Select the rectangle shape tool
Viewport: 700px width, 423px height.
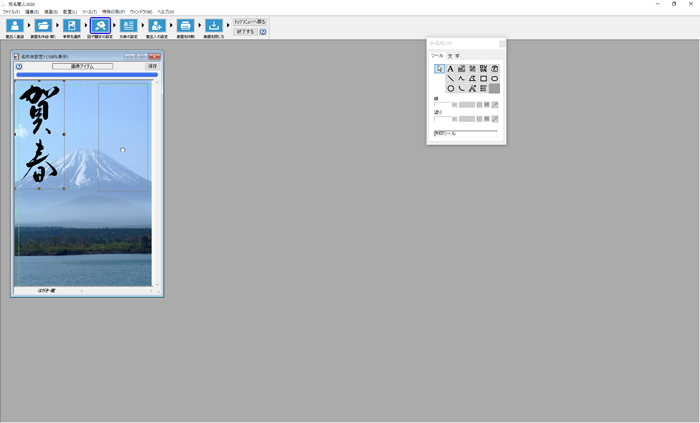click(x=483, y=79)
